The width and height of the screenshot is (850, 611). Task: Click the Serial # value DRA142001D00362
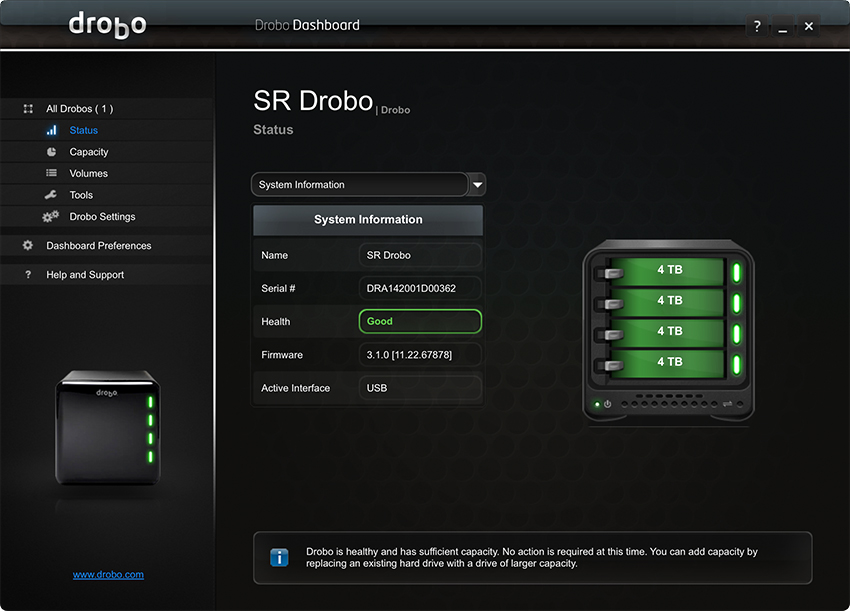pyautogui.click(x=420, y=288)
